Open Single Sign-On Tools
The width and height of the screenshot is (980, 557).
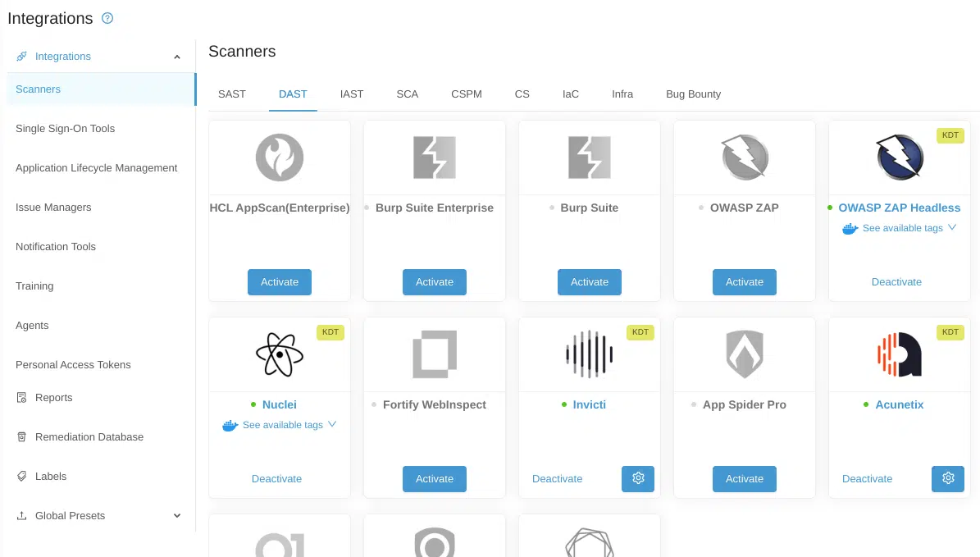65,129
